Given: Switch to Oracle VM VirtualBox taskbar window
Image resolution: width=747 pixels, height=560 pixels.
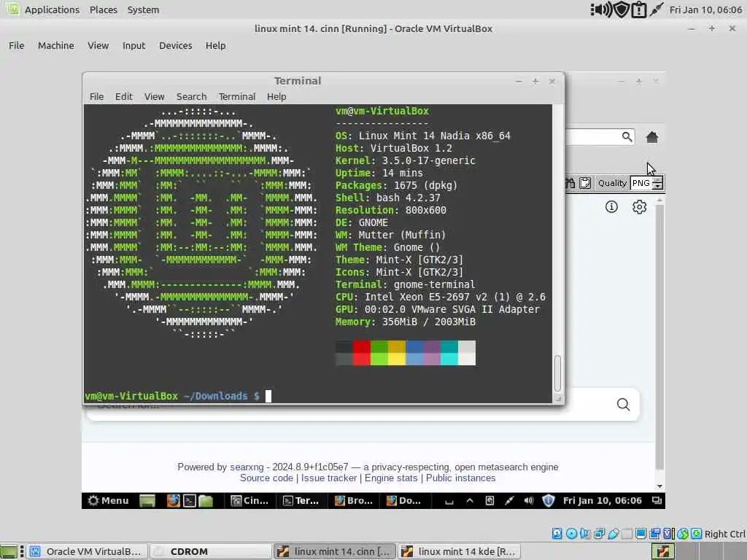Looking at the screenshot, I should 87,551.
